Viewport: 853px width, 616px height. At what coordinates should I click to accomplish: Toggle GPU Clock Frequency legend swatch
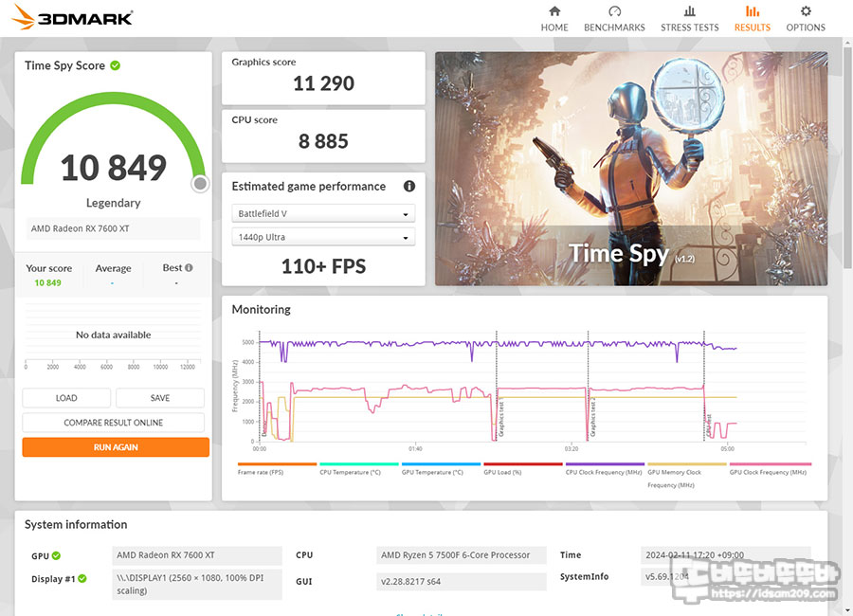click(771, 464)
